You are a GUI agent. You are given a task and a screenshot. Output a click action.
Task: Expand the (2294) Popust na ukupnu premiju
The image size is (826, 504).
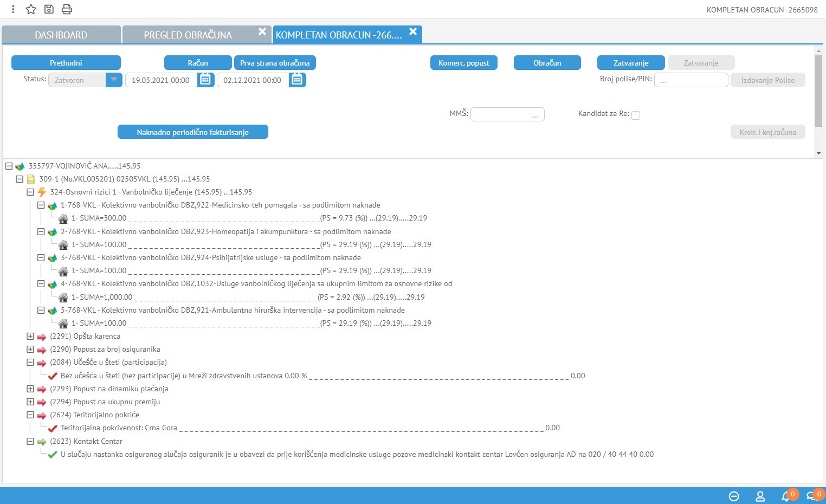click(x=30, y=402)
